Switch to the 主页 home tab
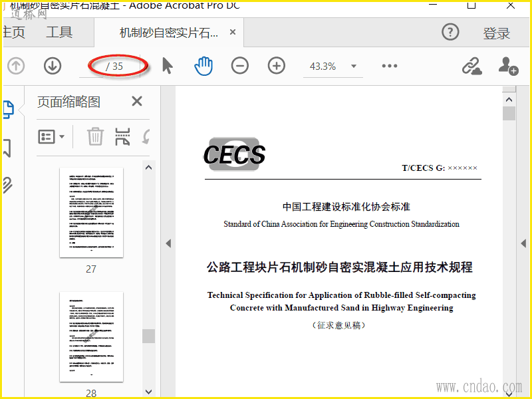This screenshot has width=532, height=399. 13,33
